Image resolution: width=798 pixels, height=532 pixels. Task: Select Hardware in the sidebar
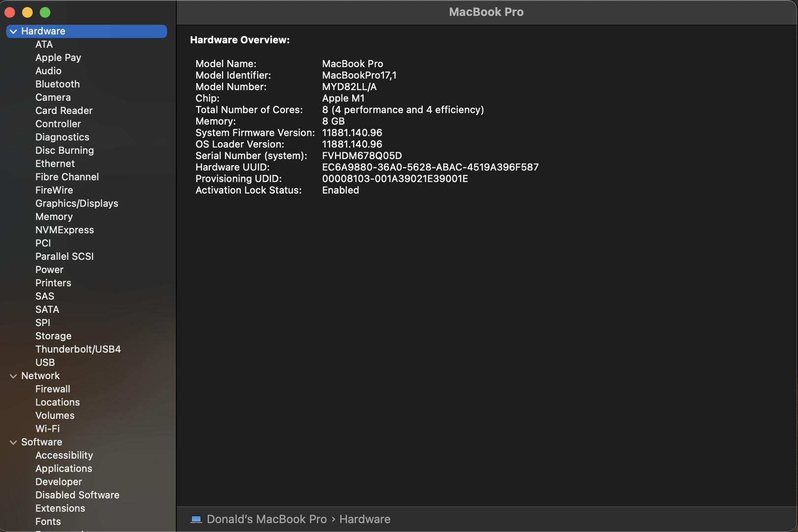pos(87,31)
